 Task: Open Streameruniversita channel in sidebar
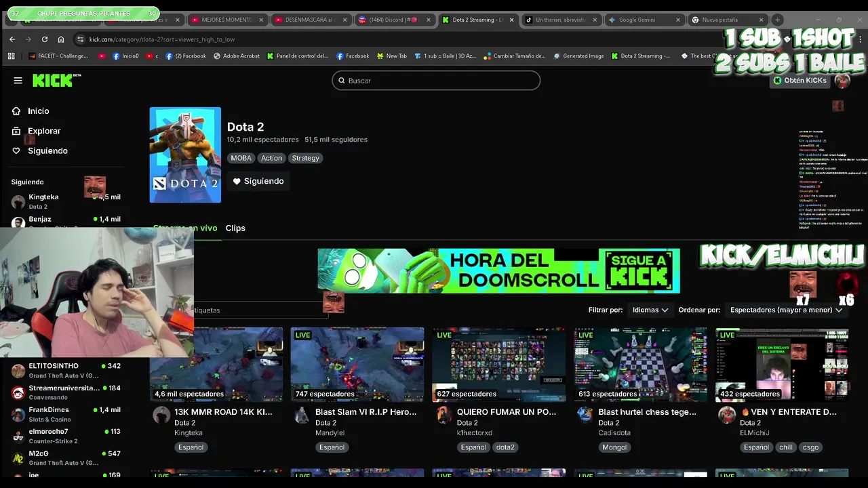point(65,392)
